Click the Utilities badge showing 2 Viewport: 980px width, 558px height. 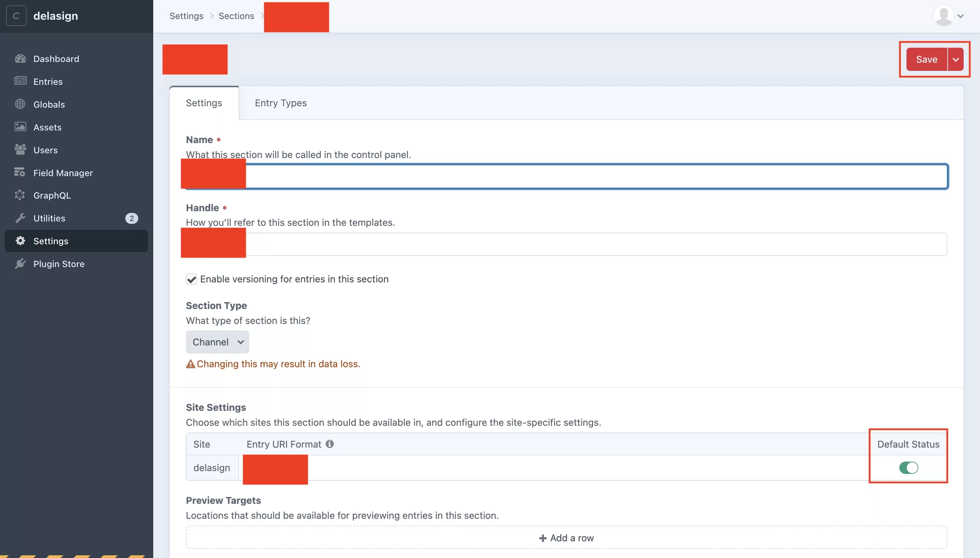pos(132,218)
